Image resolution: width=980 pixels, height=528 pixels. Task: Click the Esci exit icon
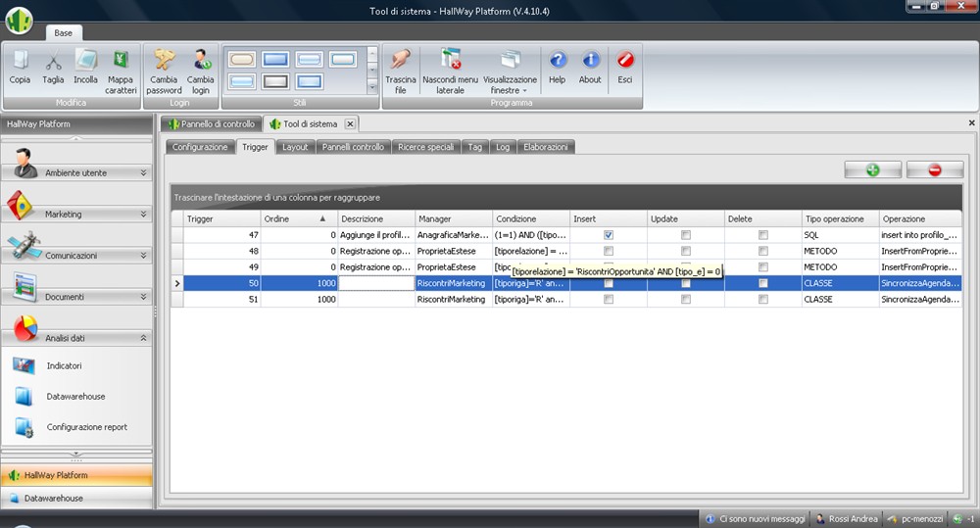(625, 60)
